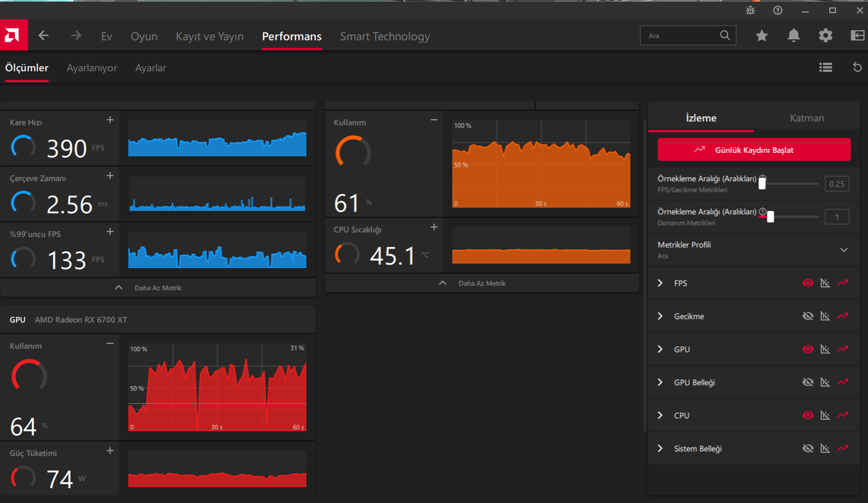
Task: Click the CPU row graph overlay icon
Action: pos(825,415)
